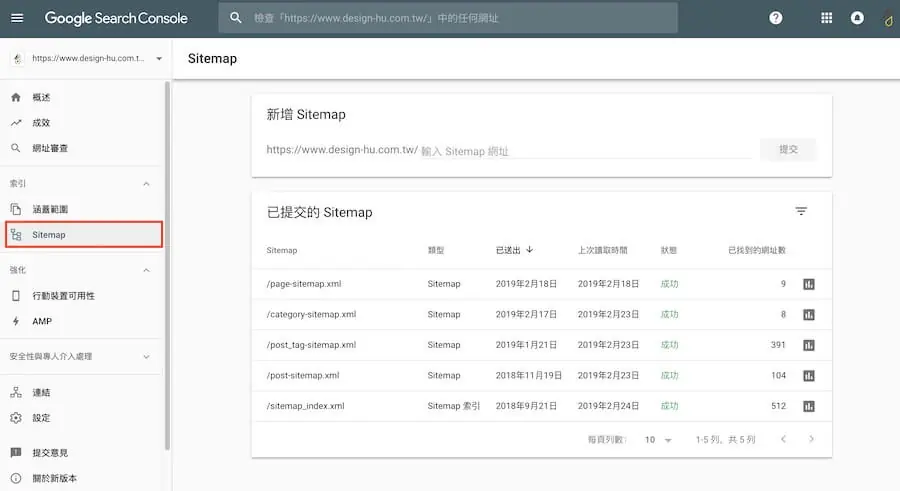The height and width of the screenshot is (491, 900).
Task: Open chart icon for /category-sitemap.xml row
Action: 809,314
